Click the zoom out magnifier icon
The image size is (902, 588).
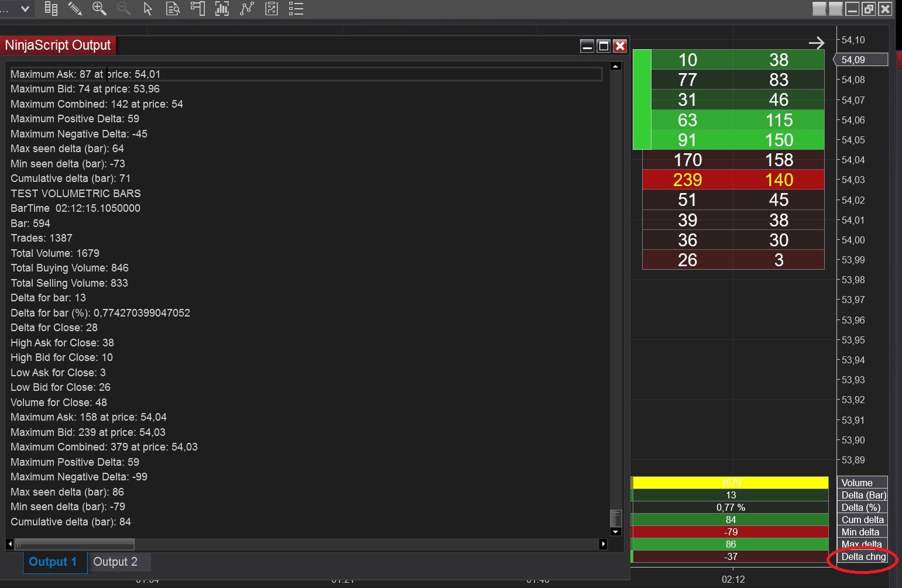[124, 9]
